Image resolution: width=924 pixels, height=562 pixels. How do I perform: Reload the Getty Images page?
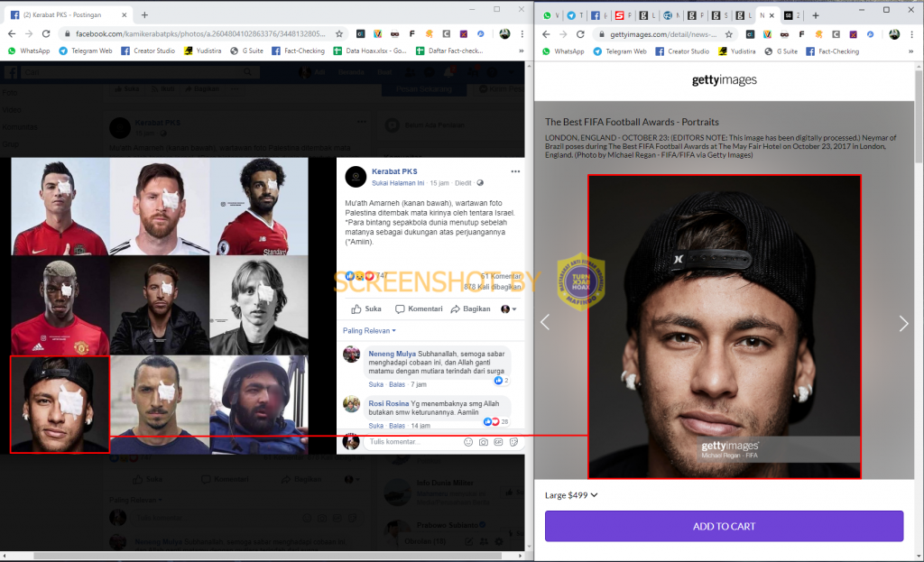coord(580,34)
